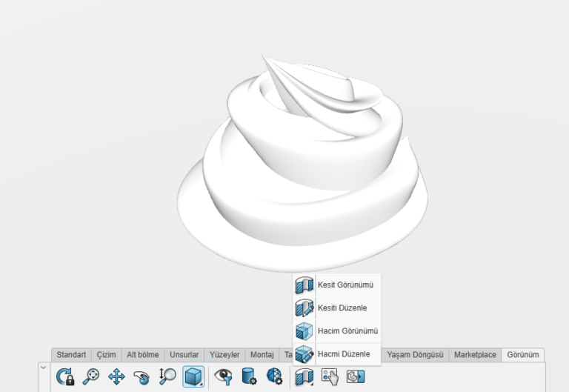Open the Yüzeyler tab

225,355
